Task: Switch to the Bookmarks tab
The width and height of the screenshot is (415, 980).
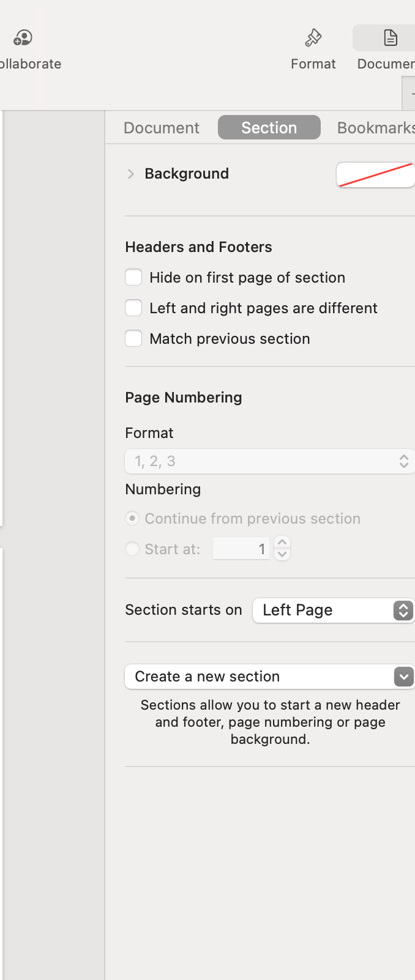Action: 375,128
